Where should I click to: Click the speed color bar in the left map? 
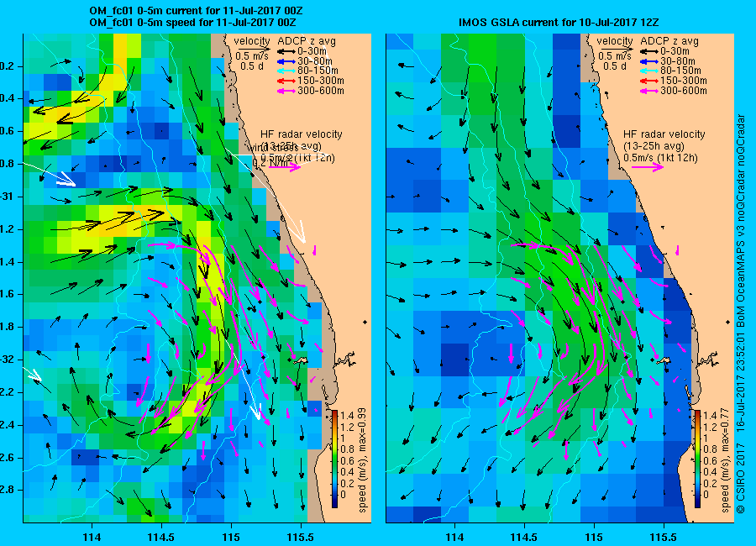point(334,459)
